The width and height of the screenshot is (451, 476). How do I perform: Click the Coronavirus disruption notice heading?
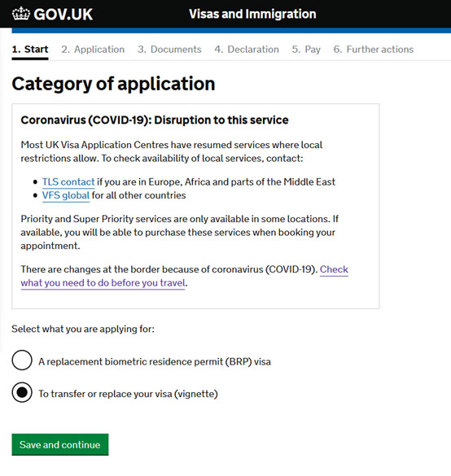(x=155, y=120)
